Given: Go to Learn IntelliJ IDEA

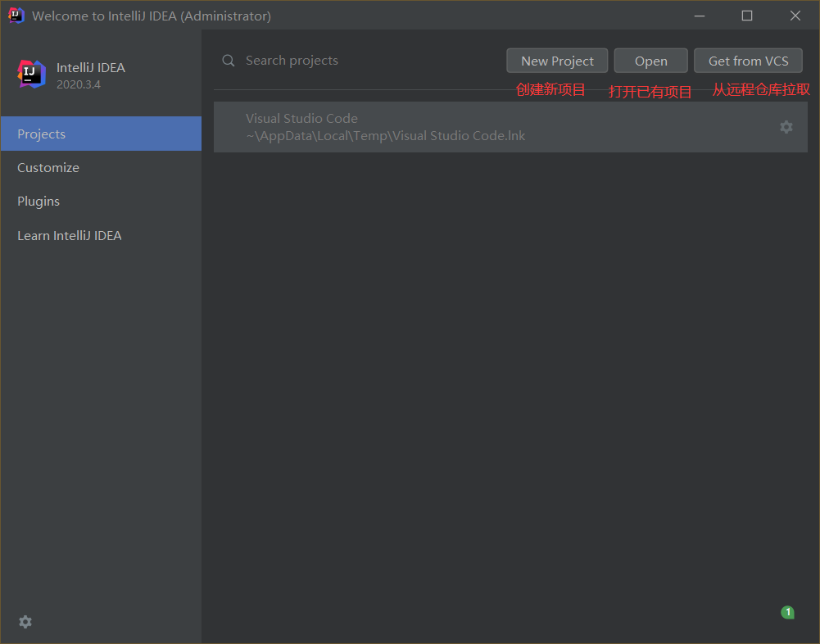Looking at the screenshot, I should click(70, 236).
